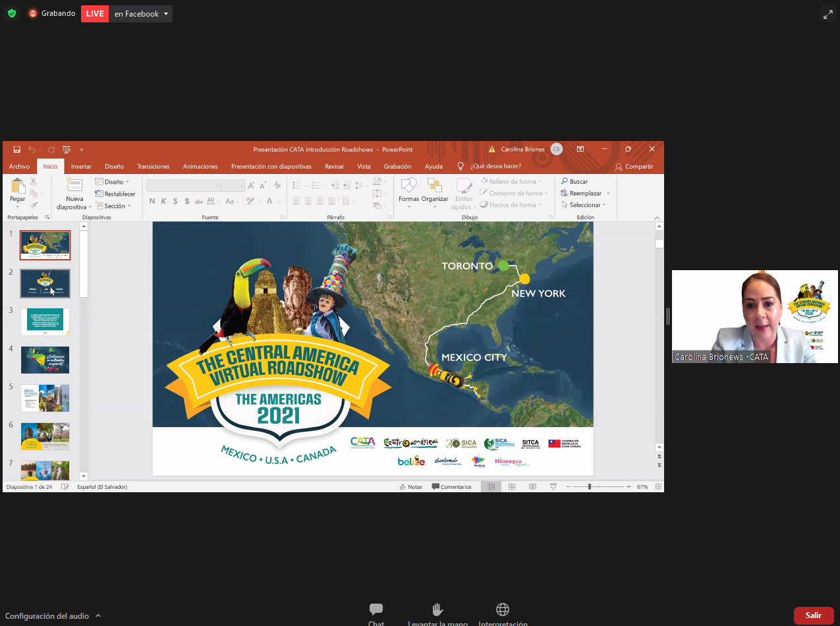Click the Nueva diapositiva slide icon
Image resolution: width=840 pixels, height=626 pixels.
[74, 185]
